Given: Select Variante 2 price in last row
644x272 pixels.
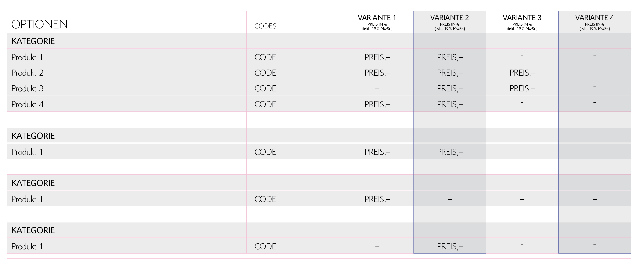Looking at the screenshot, I should click(x=450, y=247).
